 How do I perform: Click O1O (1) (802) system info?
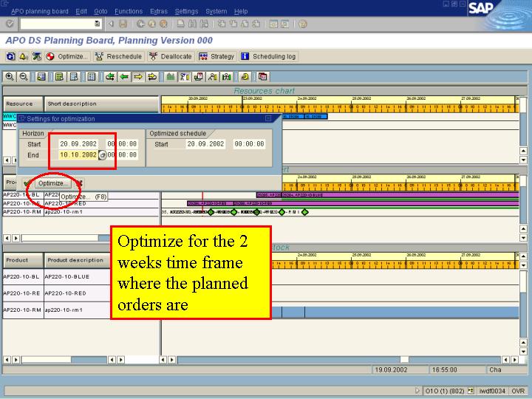[445, 391]
